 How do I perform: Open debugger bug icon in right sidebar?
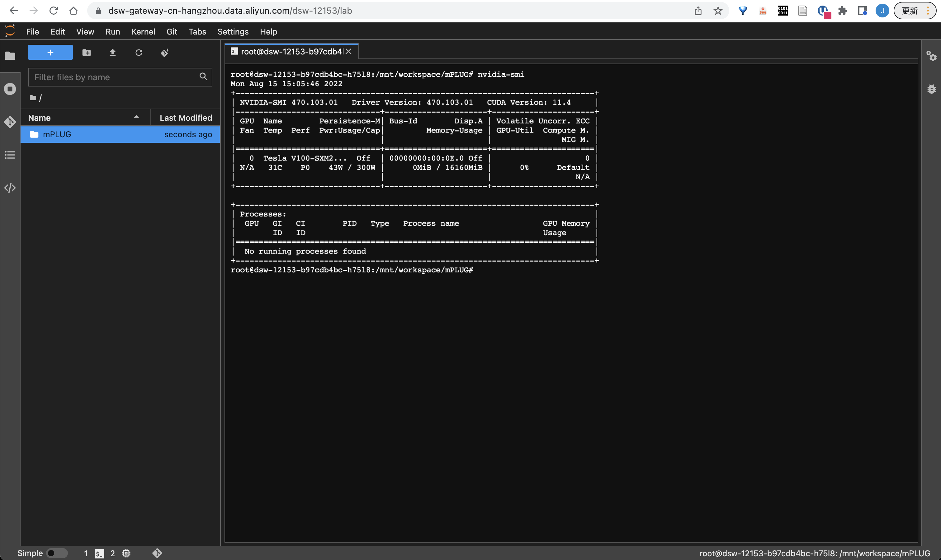pyautogui.click(x=931, y=89)
